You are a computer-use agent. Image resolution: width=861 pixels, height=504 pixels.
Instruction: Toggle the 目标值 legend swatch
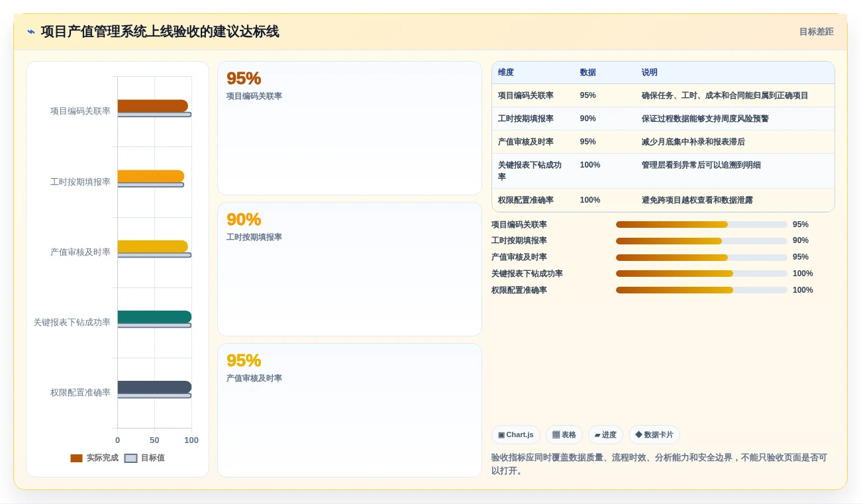pos(130,458)
